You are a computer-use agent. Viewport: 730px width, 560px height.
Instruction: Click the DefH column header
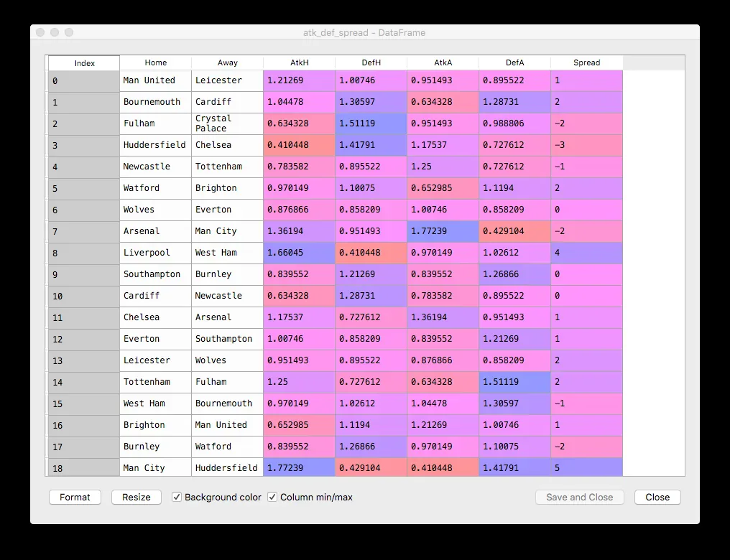click(371, 62)
